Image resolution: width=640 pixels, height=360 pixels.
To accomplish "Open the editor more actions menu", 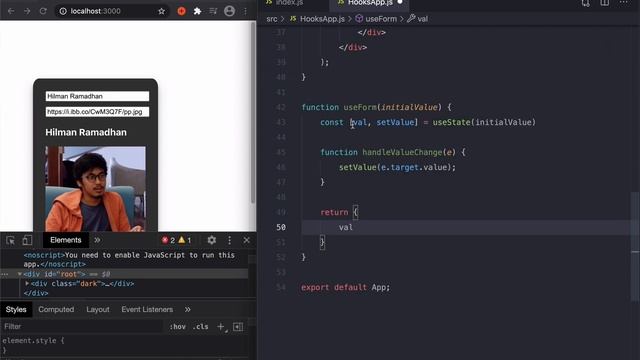I will coord(624,3).
